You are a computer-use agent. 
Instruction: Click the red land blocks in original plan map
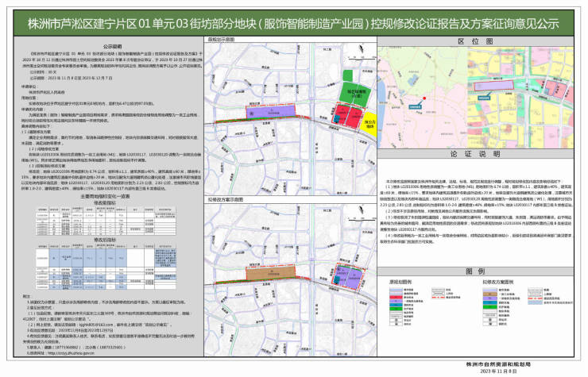[x=349, y=115]
